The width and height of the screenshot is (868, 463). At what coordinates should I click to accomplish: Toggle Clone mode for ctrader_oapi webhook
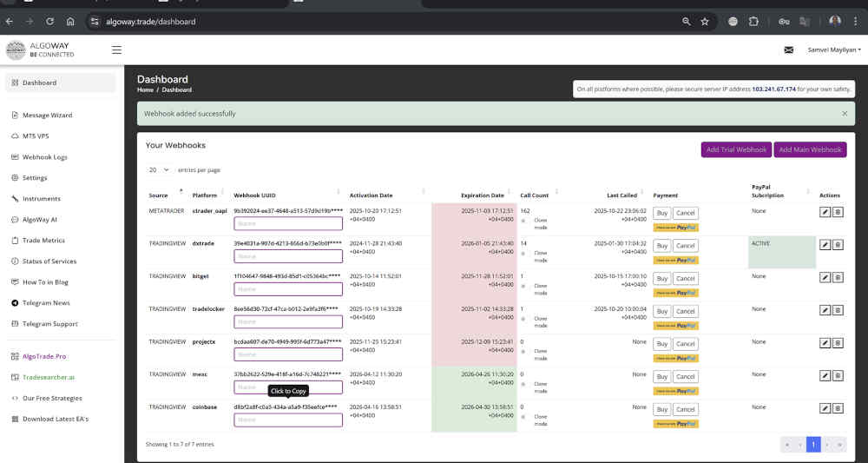(523, 221)
